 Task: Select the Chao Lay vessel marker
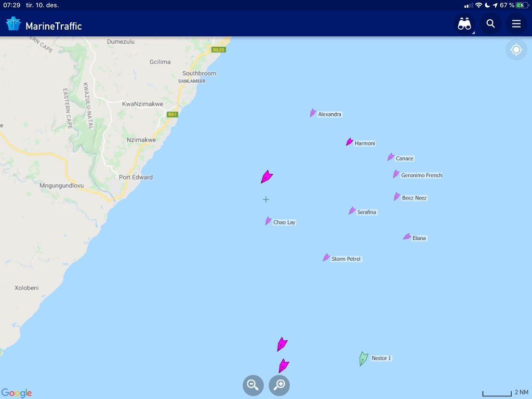pyautogui.click(x=269, y=221)
